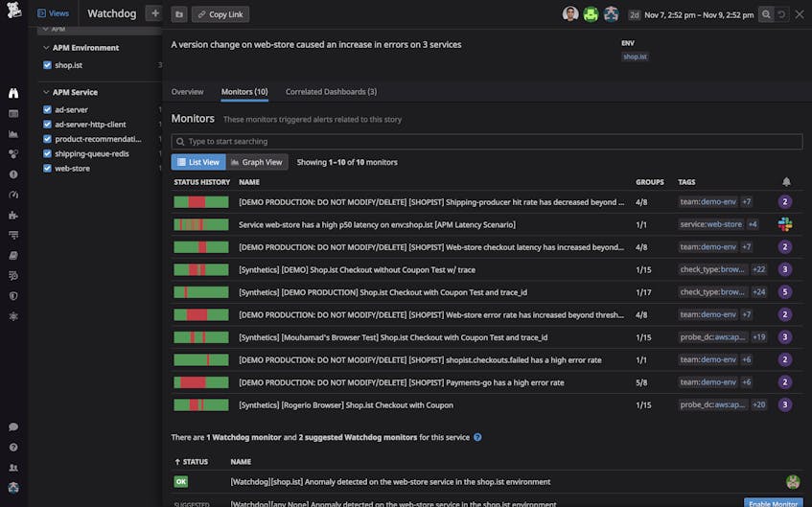This screenshot has width=812, height=507.
Task: Expand the +20 tags badge
Action: coord(758,405)
